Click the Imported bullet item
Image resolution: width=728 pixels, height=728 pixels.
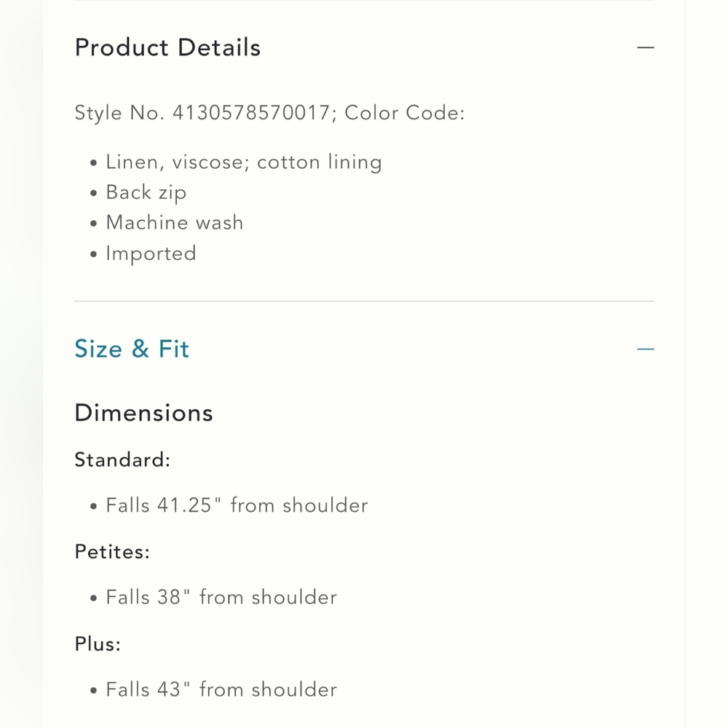pyautogui.click(x=151, y=253)
